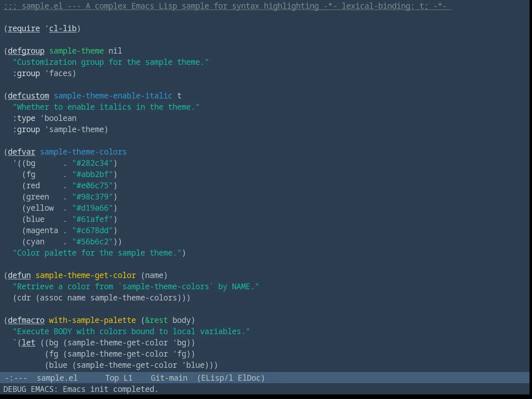Click Git-main in the mode line
This screenshot has height=399, width=532.
[169, 378]
